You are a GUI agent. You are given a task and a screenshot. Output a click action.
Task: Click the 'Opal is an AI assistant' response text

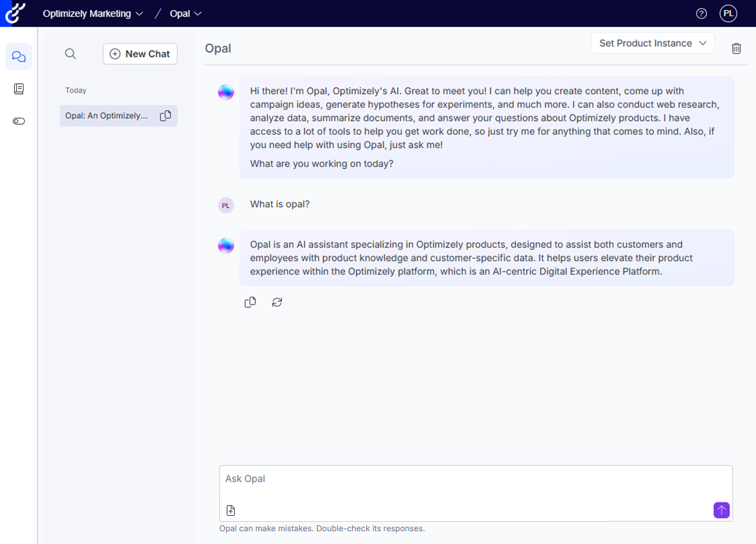[x=471, y=258]
